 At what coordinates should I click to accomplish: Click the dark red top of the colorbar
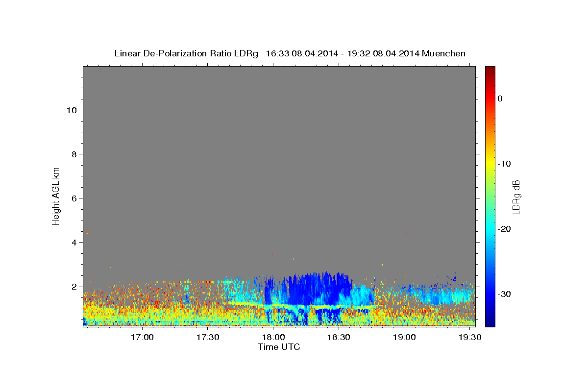(490, 70)
